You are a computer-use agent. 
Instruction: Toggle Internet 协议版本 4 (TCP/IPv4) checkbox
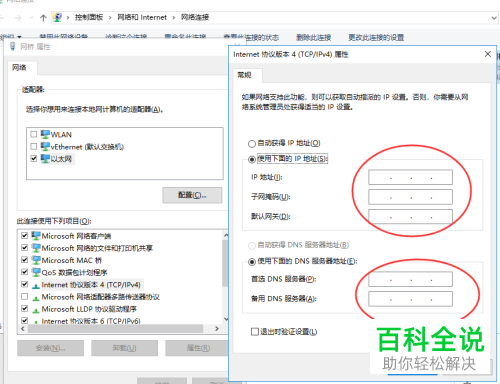click(x=24, y=284)
